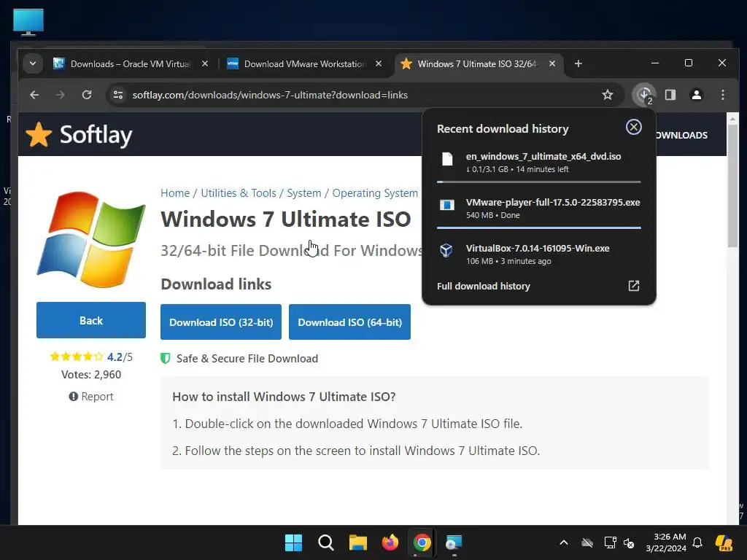
Task: Expand the tab search dropdown
Action: click(x=32, y=64)
